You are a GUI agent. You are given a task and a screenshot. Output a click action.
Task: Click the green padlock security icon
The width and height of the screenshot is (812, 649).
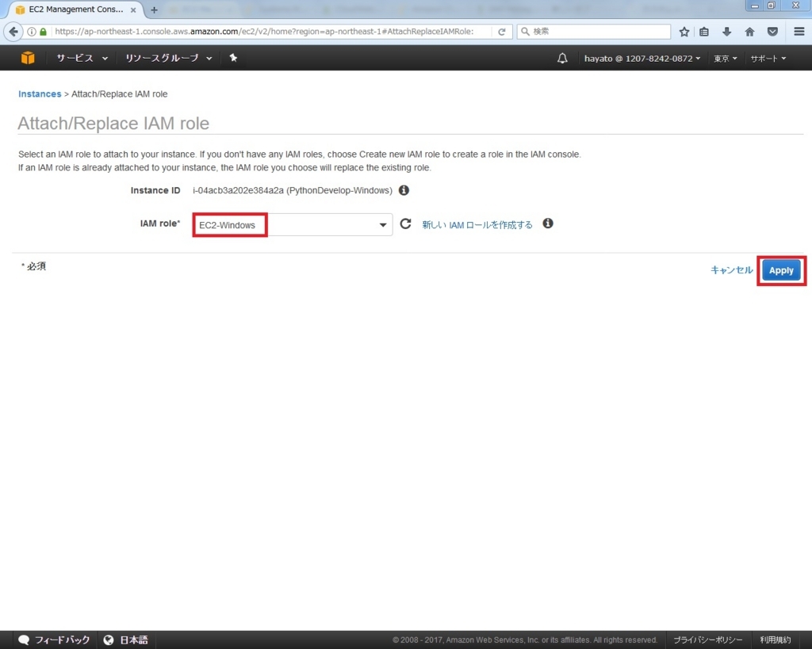44,32
